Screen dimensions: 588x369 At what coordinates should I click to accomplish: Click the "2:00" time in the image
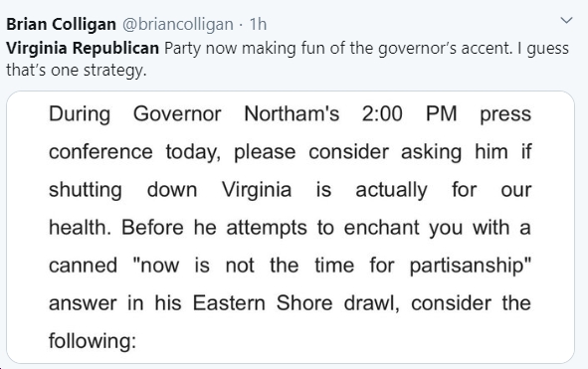[x=382, y=113]
